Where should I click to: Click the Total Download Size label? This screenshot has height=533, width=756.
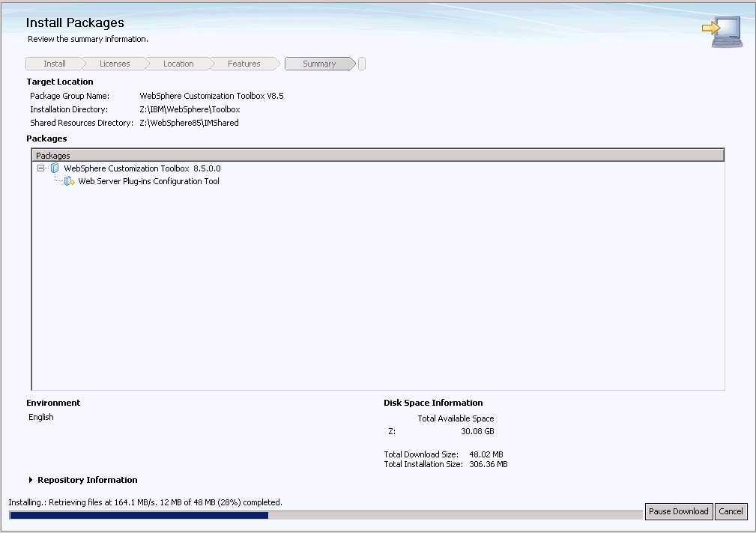[421, 454]
